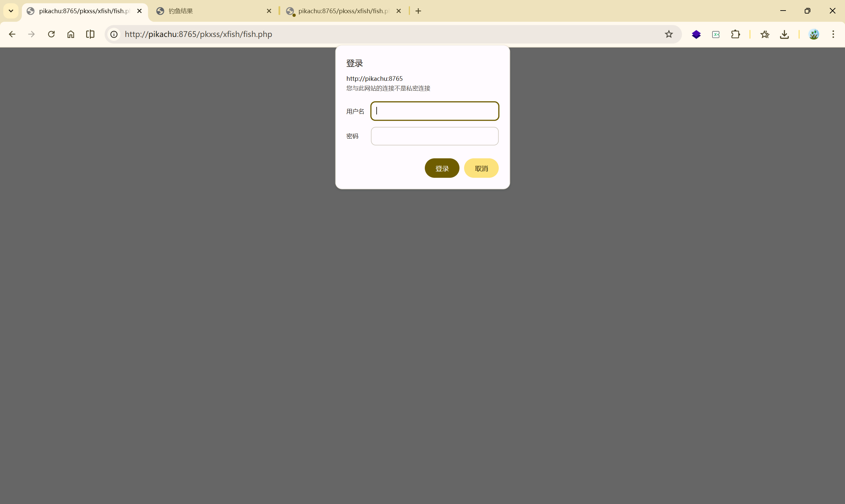The width and height of the screenshot is (845, 504).
Task: Reload the current page
Action: click(x=51, y=34)
